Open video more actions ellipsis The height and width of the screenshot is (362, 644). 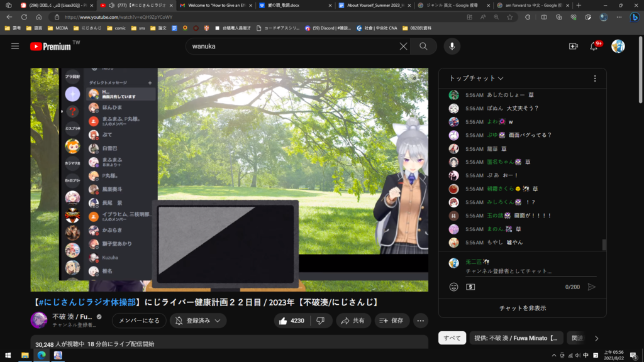421,321
